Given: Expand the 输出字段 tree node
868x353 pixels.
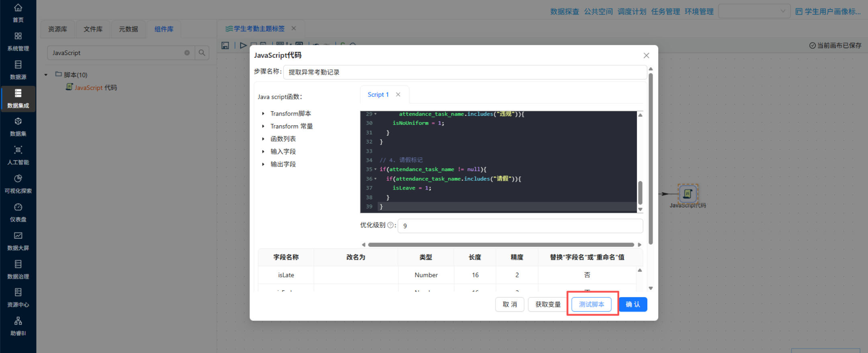Looking at the screenshot, I should [x=263, y=164].
